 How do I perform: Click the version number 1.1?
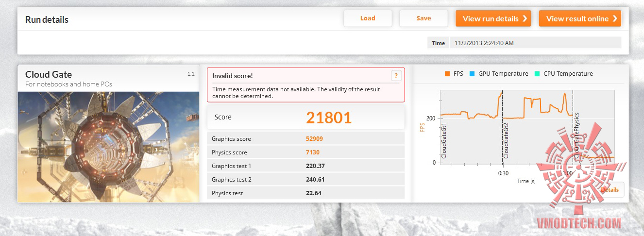191,74
